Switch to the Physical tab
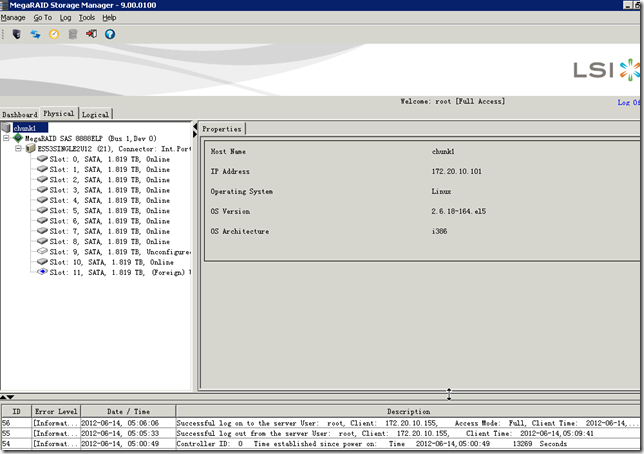This screenshot has height=454, width=644. (59, 113)
